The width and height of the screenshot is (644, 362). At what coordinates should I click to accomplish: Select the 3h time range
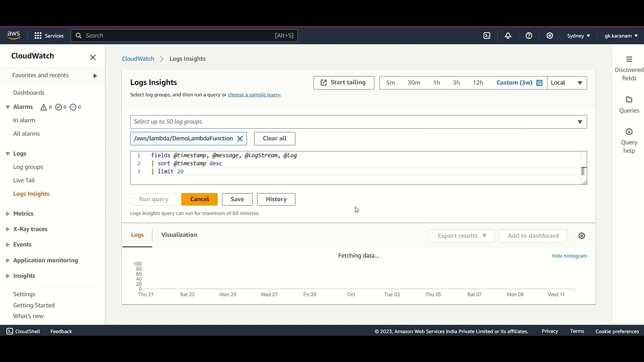pos(456,83)
